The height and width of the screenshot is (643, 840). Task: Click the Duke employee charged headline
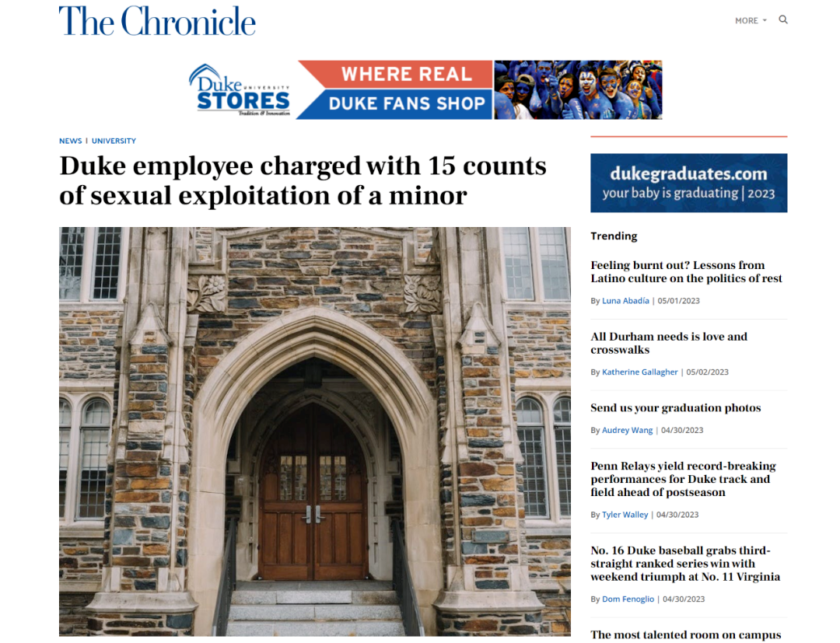(303, 180)
